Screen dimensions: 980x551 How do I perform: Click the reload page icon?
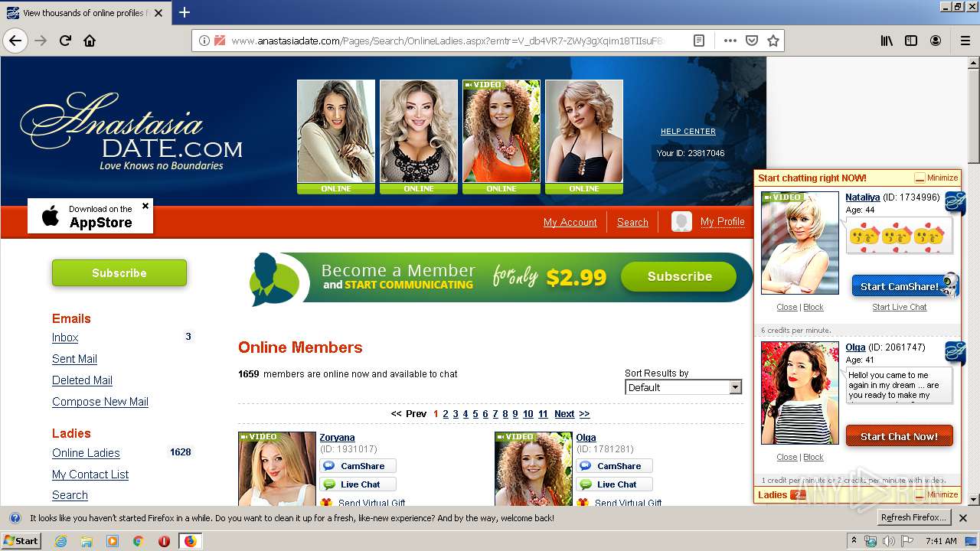point(65,41)
